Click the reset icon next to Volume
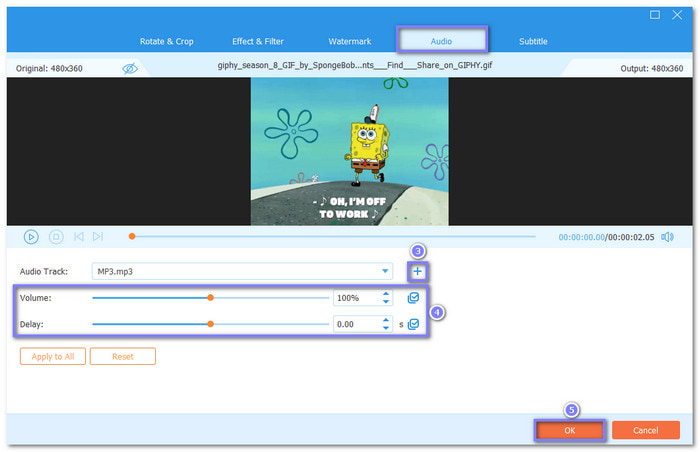700x452 pixels. (x=414, y=298)
